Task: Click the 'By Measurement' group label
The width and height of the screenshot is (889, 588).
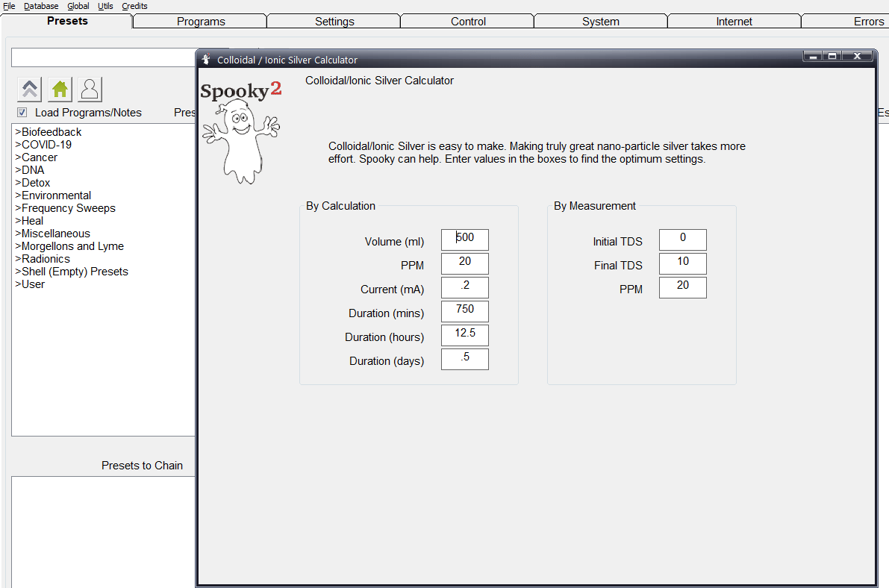Action: [595, 206]
